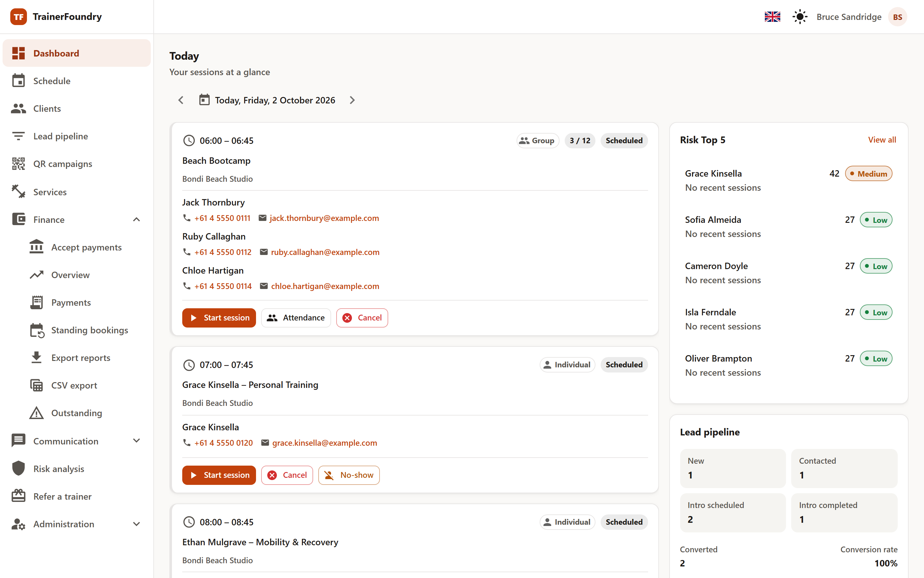The width and height of the screenshot is (924, 578).
Task: Open Oliver Brampton risk entry
Action: pos(789,365)
